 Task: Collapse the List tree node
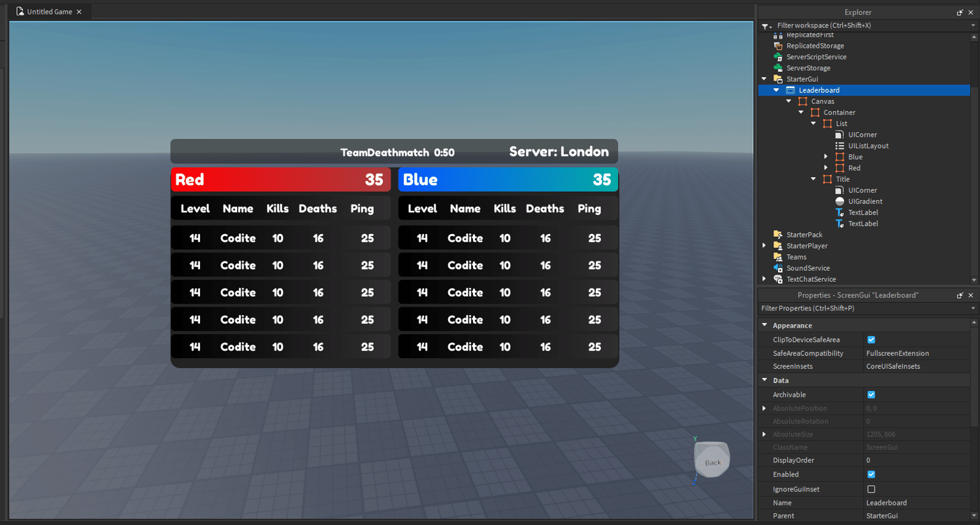click(x=813, y=124)
